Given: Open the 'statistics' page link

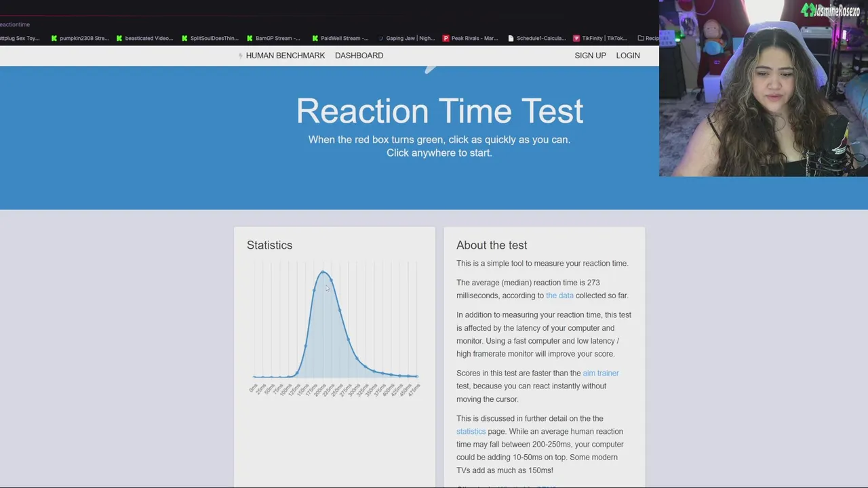Looking at the screenshot, I should coord(471,431).
